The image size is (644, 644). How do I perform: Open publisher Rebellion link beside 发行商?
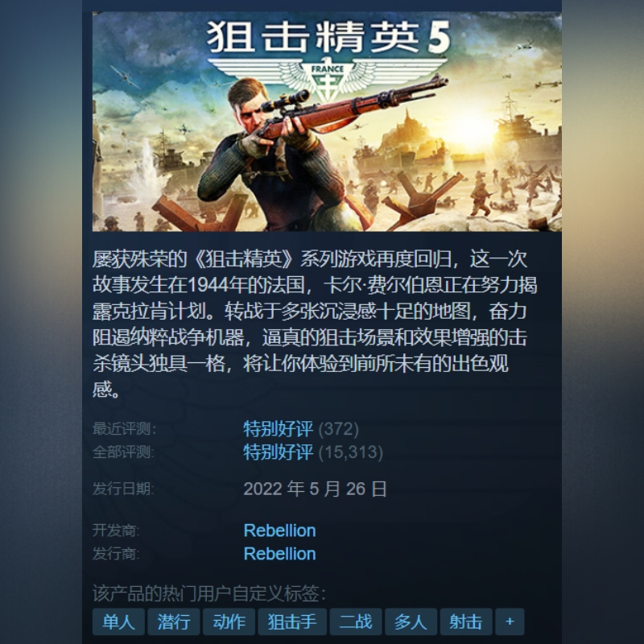coord(279,554)
